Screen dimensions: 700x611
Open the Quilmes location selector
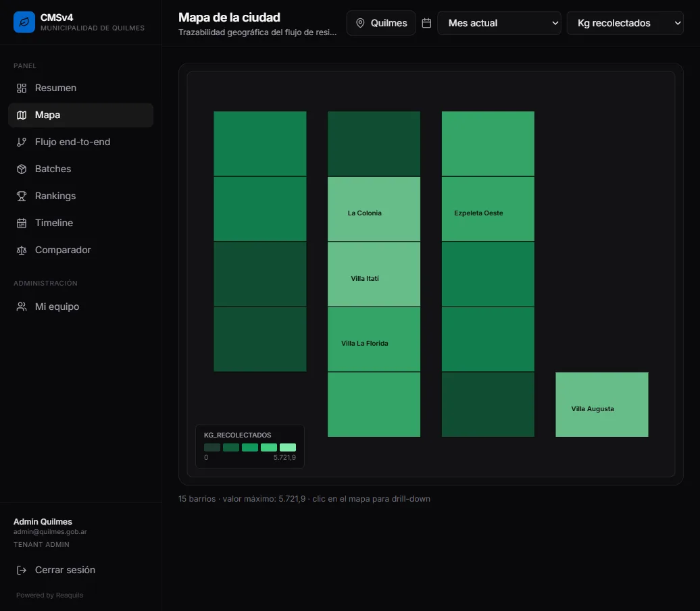pos(381,23)
